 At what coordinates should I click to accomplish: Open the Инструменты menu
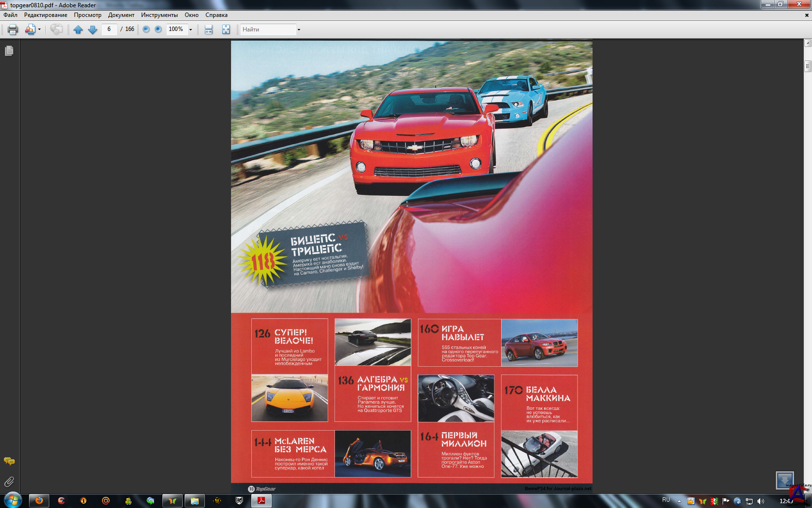coord(159,15)
